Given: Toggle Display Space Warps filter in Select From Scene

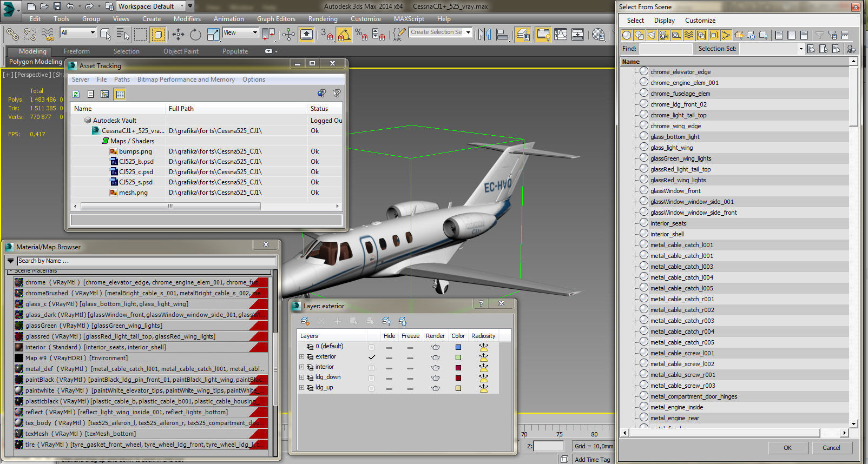Looking at the screenshot, I should (689, 35).
